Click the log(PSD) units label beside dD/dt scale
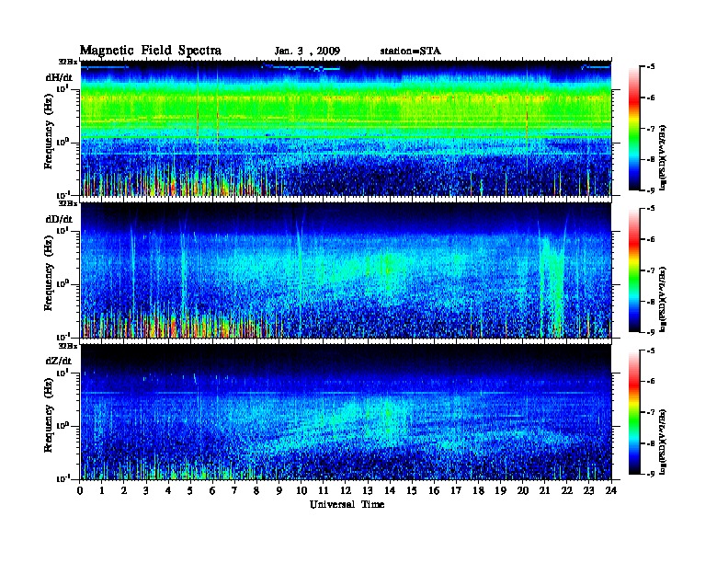The image size is (728, 563). coord(663,300)
